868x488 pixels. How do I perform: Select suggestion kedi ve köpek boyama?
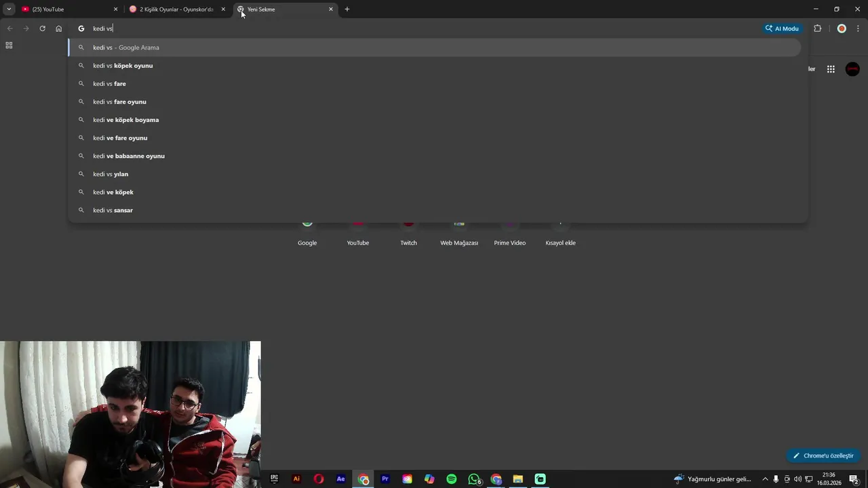coord(434,120)
